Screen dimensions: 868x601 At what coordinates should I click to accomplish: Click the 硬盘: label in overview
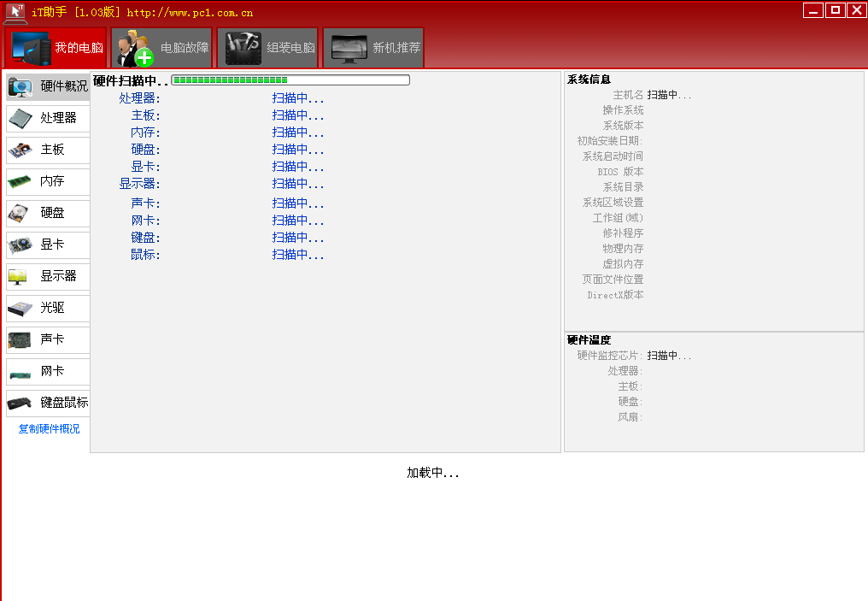pos(145,150)
